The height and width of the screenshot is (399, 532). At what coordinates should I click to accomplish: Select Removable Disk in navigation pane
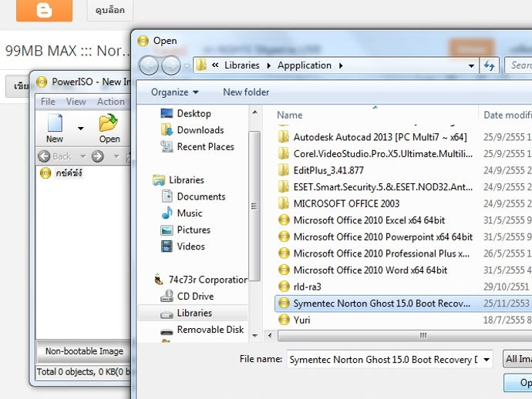202,330
